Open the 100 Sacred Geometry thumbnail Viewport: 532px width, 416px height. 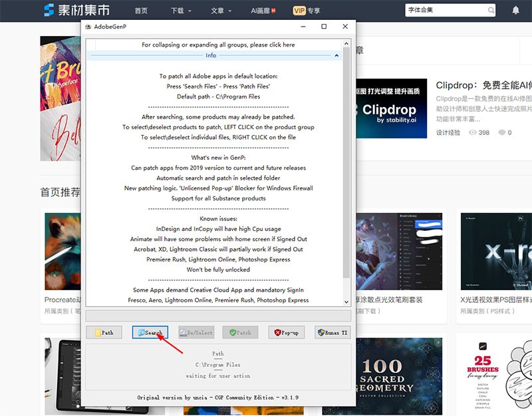pyautogui.click(x=399, y=376)
